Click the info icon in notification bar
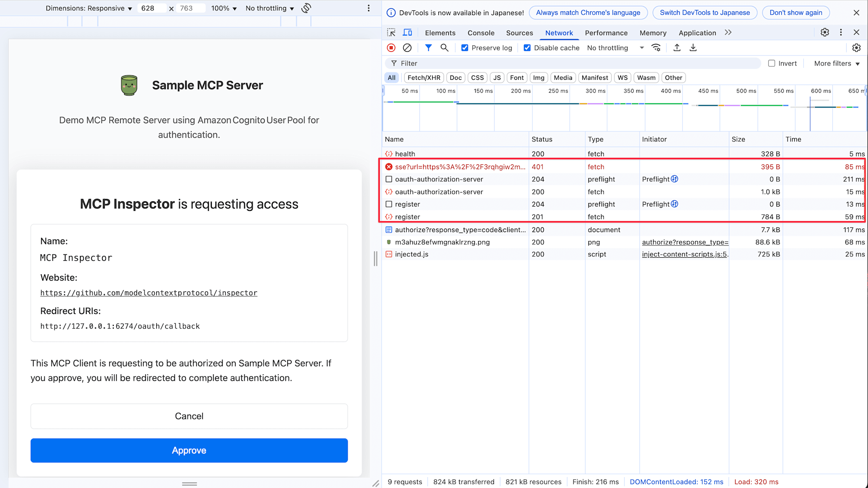 tap(391, 13)
